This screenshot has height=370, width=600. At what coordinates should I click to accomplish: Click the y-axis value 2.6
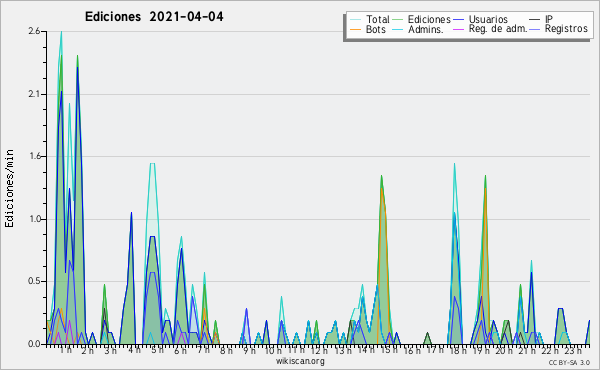[34, 31]
